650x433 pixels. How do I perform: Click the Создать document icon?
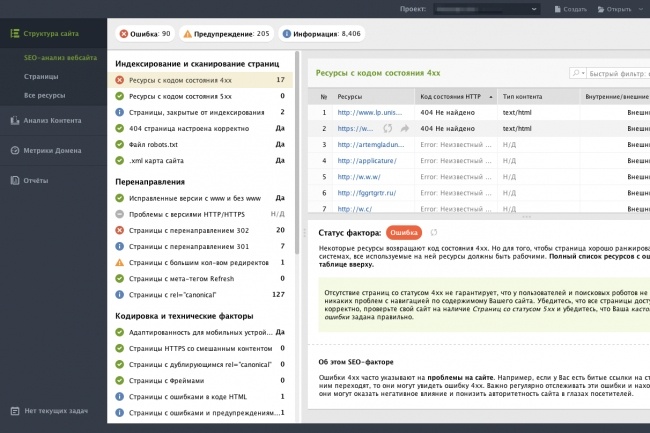click(x=558, y=9)
